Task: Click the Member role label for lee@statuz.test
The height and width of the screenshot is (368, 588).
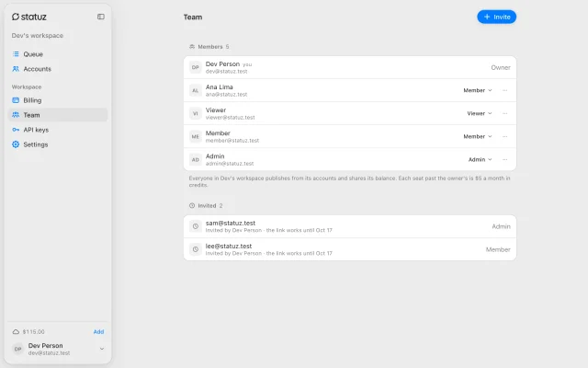Action: (x=498, y=249)
